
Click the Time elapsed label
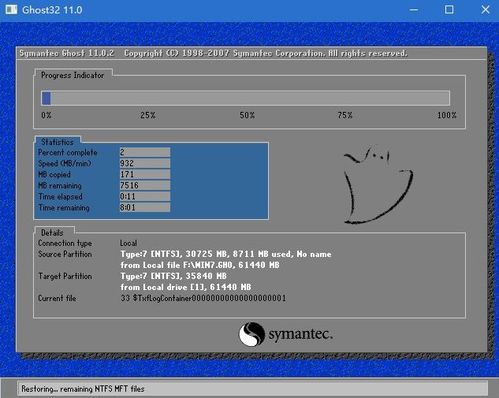point(60,197)
